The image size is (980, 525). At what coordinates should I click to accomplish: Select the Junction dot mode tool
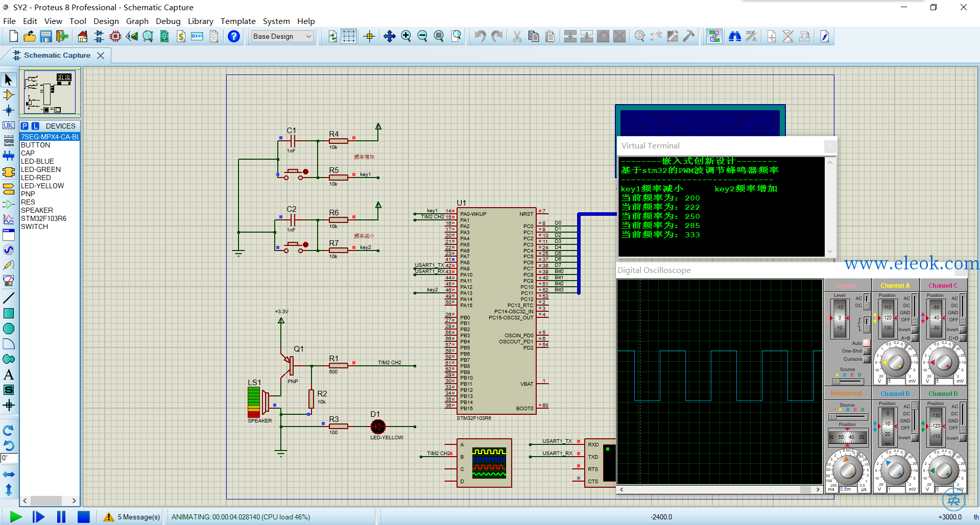(x=9, y=110)
